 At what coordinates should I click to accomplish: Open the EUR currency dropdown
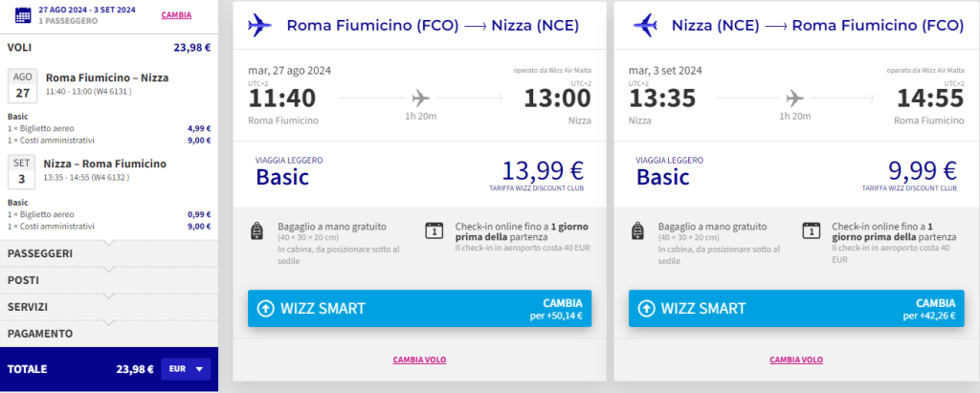[186, 369]
